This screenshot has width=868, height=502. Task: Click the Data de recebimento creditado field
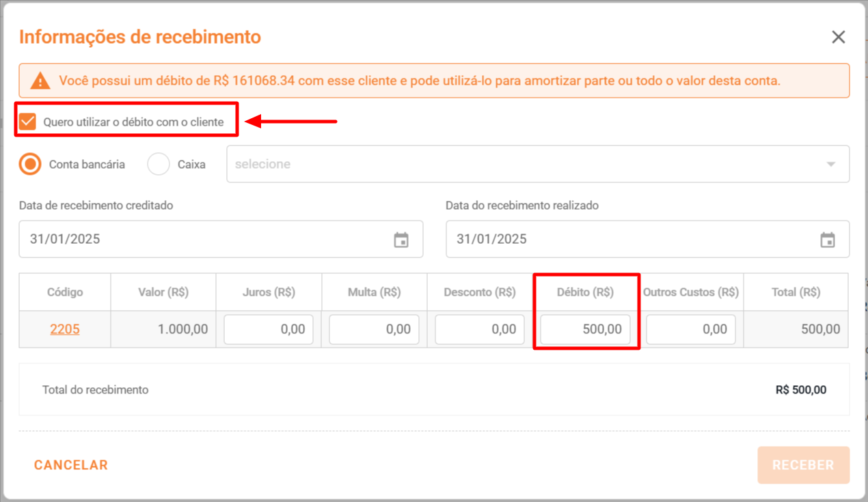[x=205, y=239]
